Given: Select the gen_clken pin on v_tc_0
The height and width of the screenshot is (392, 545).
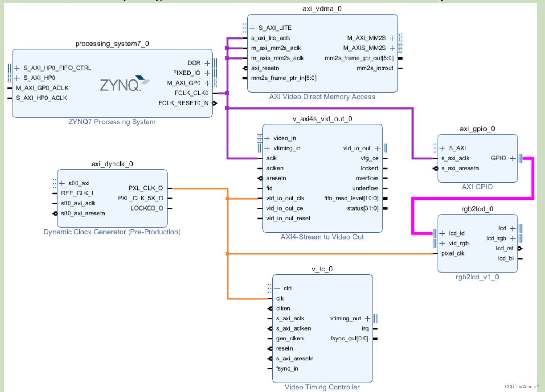Looking at the screenshot, I should pyautogui.click(x=290, y=339).
